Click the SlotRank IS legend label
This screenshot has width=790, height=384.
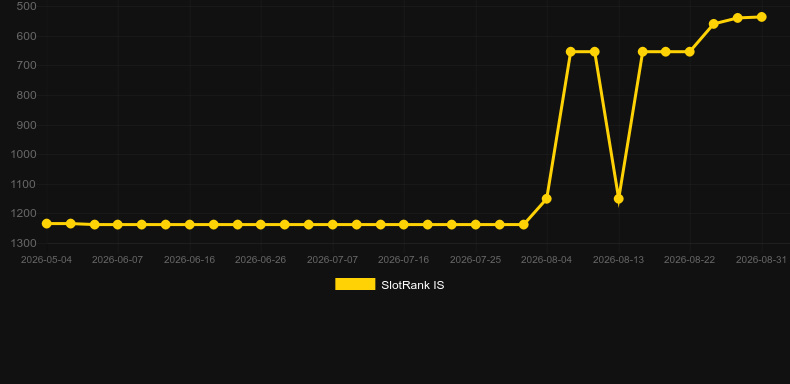pos(413,285)
